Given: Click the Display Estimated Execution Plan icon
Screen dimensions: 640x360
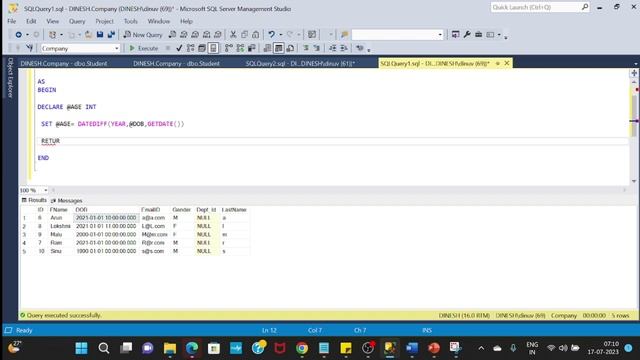Looking at the screenshot, I should coord(191,48).
